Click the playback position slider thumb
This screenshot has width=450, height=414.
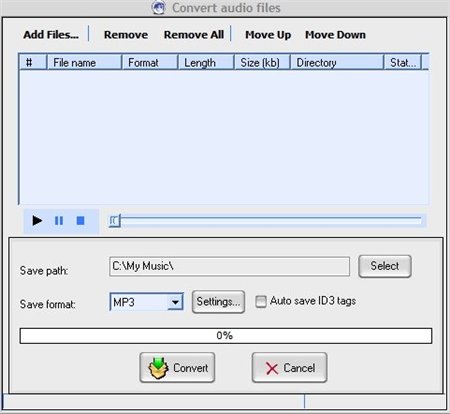click(115, 221)
